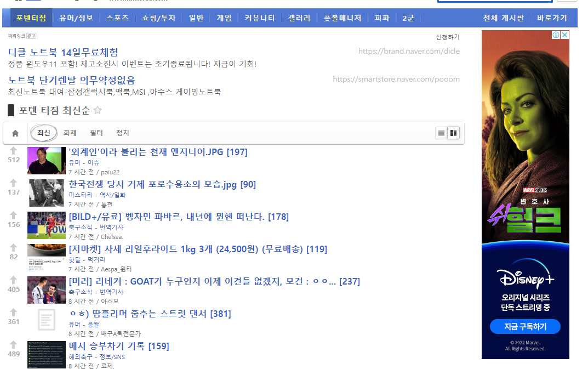Open the 쇼핑/투자 menu
588x369 pixels.
158,18
